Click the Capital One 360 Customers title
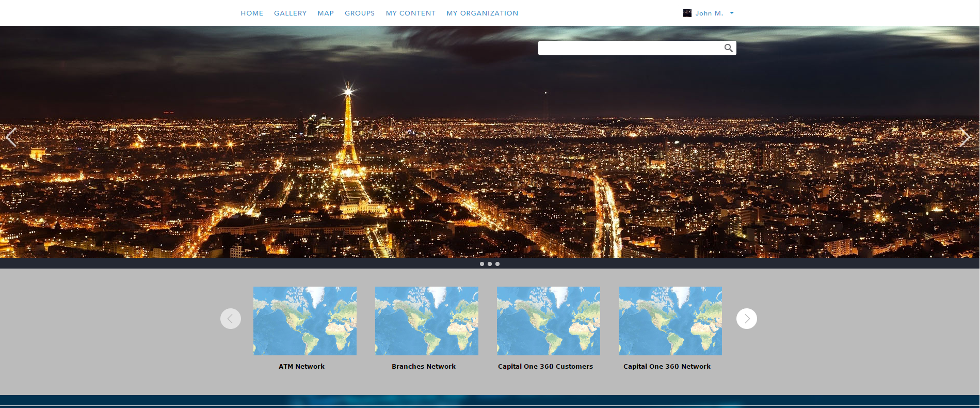This screenshot has width=980, height=408. coord(545,367)
